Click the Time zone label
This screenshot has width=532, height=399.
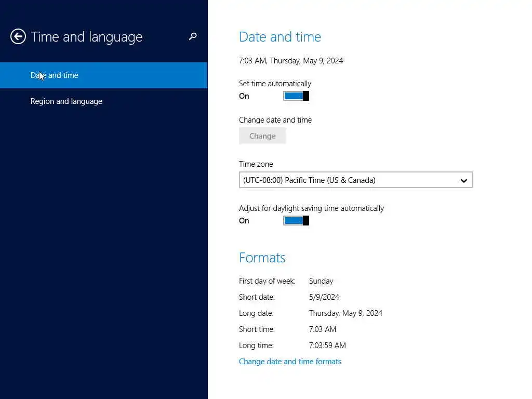point(256,164)
